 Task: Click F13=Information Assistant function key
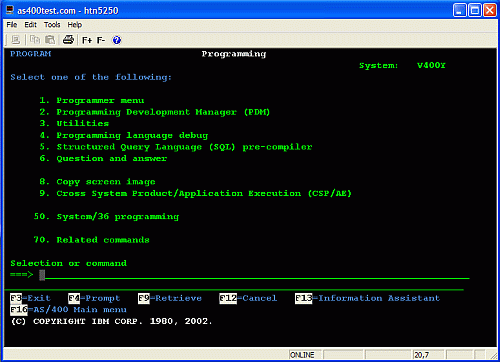pyautogui.click(x=367, y=298)
